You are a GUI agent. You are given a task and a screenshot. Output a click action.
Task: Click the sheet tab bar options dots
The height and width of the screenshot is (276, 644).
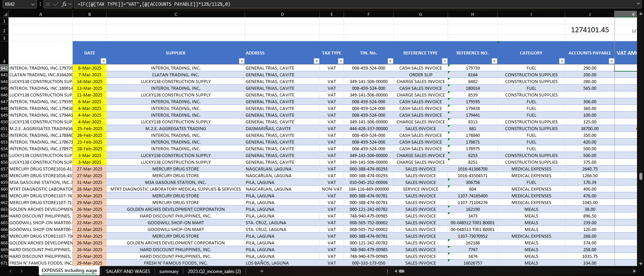click(x=388, y=271)
